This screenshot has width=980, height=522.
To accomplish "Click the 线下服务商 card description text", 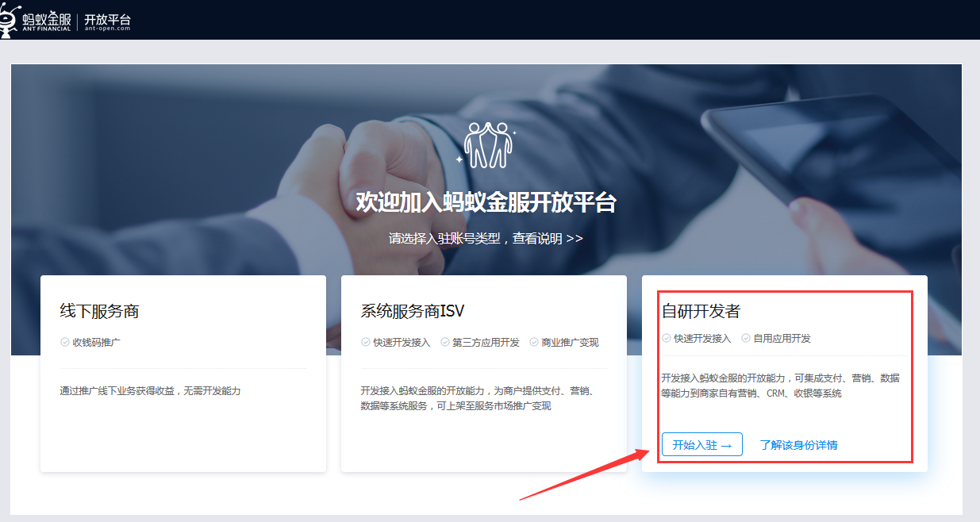I will coord(150,391).
